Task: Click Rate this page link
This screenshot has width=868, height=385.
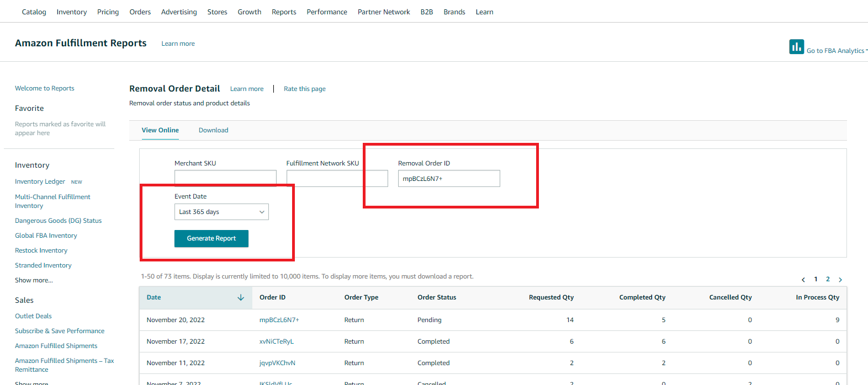Action: click(x=305, y=89)
